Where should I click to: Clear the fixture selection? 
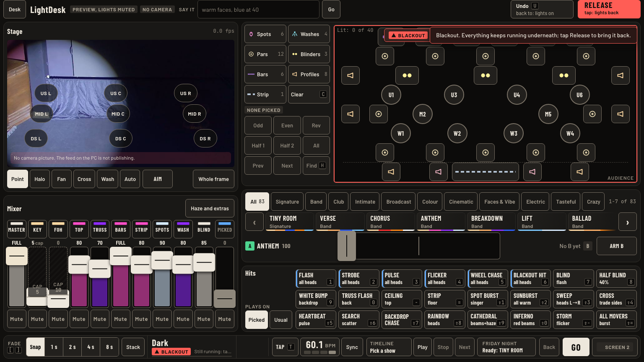click(309, 95)
